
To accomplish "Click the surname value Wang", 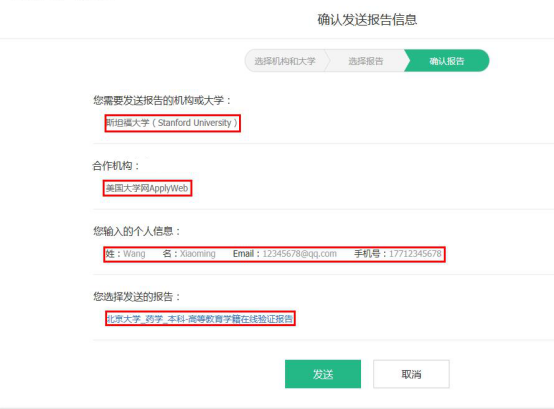I will click(x=134, y=254).
